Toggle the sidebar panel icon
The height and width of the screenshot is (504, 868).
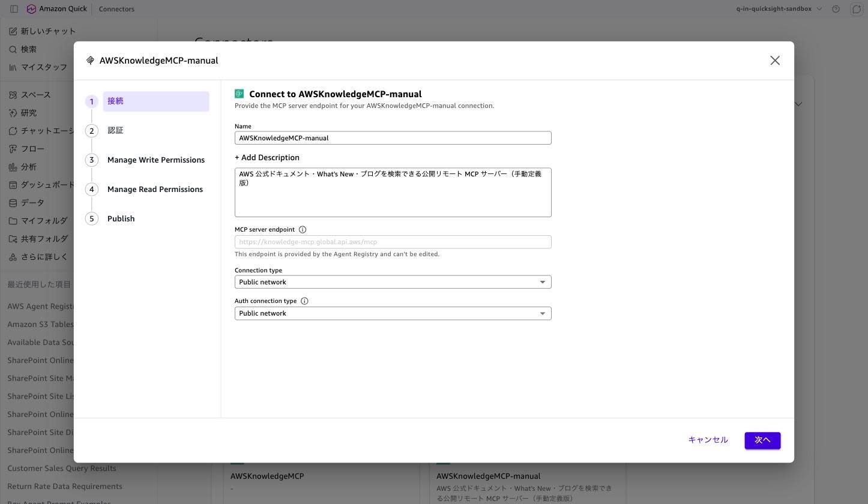(14, 9)
